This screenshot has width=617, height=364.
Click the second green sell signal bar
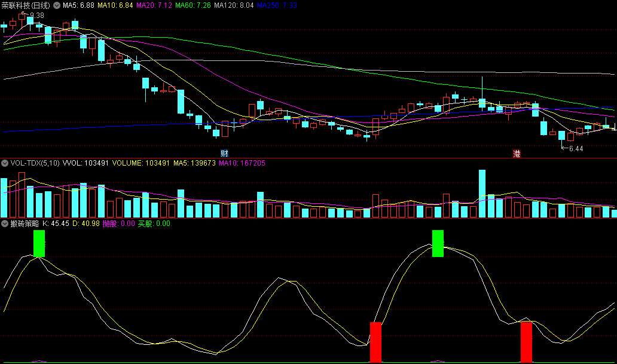[x=438, y=244]
